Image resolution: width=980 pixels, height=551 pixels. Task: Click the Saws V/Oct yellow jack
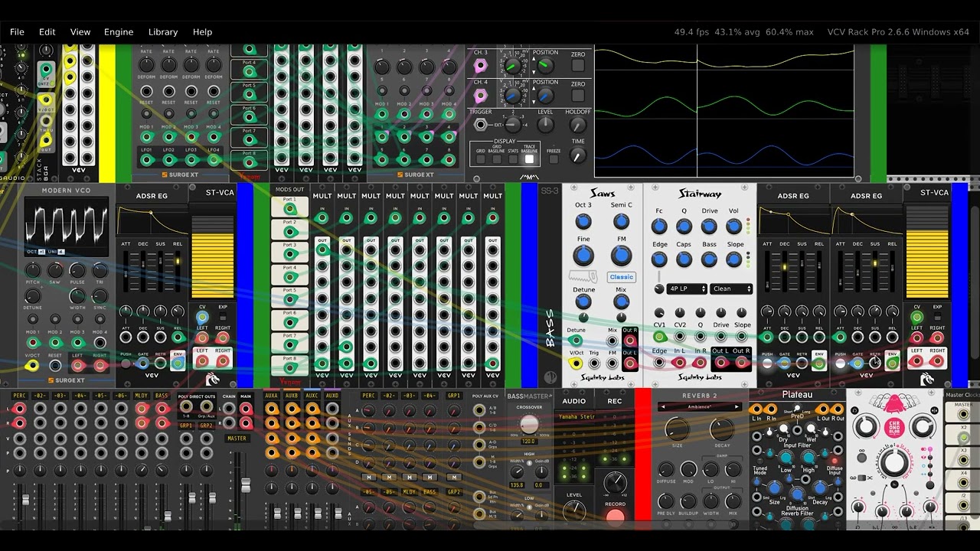577,363
